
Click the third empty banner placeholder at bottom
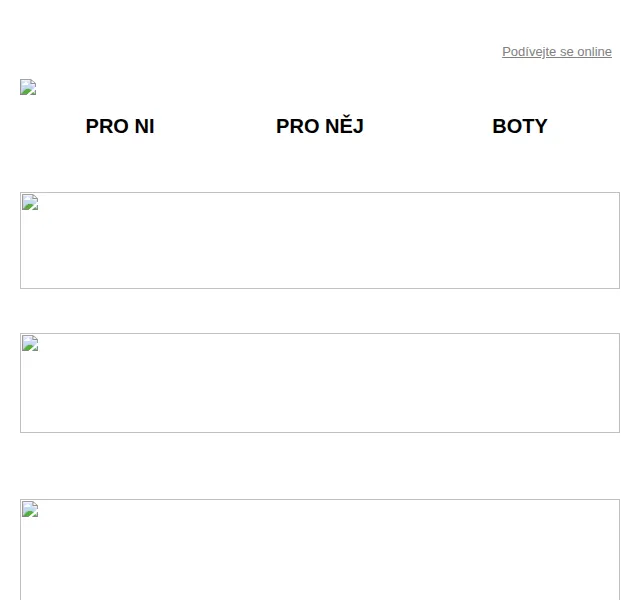tap(320, 549)
